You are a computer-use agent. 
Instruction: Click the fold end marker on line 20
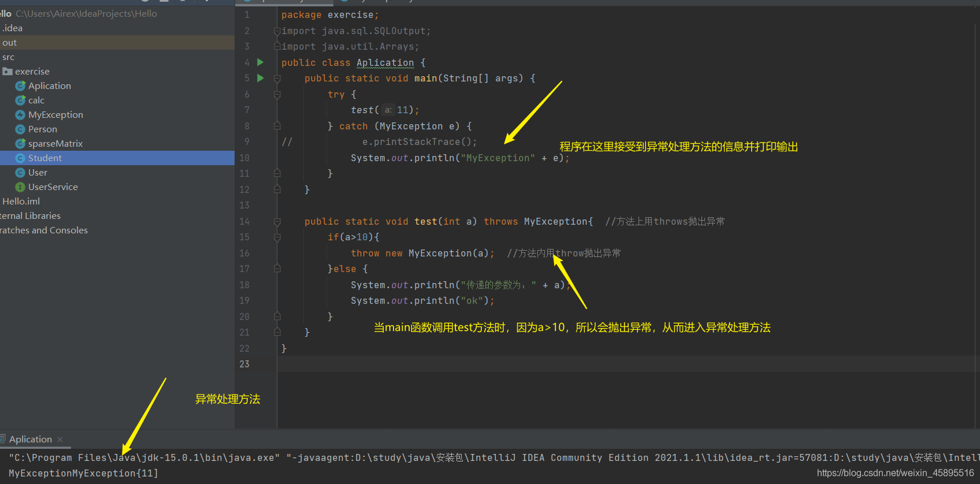[277, 316]
